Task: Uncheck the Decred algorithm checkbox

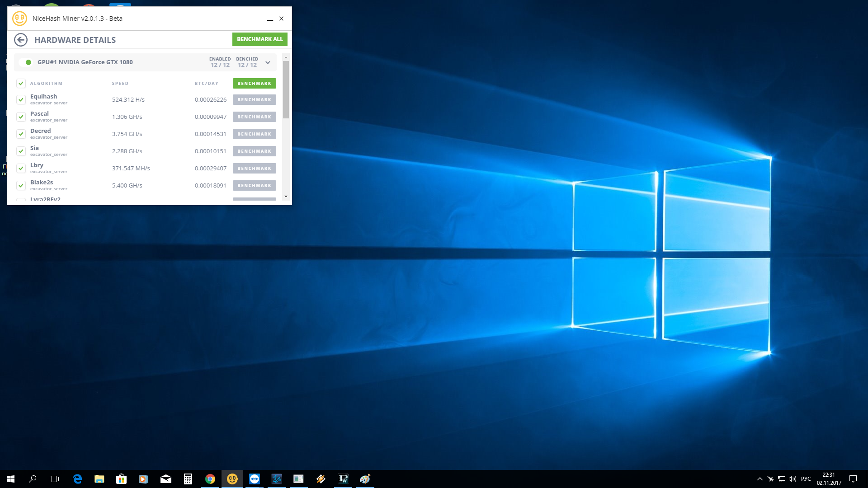Action: (21, 134)
